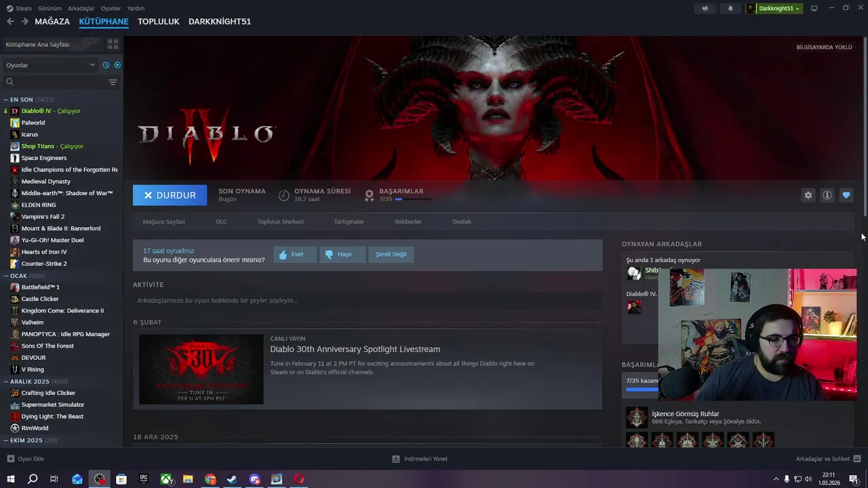Open the KÜTÜPHANE tab
The width and height of the screenshot is (868, 488).
tap(104, 22)
